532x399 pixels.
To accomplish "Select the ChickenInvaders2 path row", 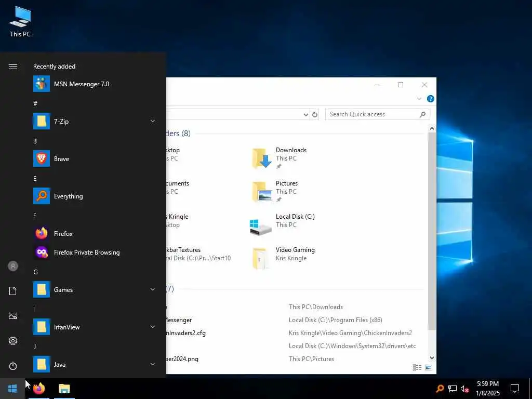I will 350,333.
